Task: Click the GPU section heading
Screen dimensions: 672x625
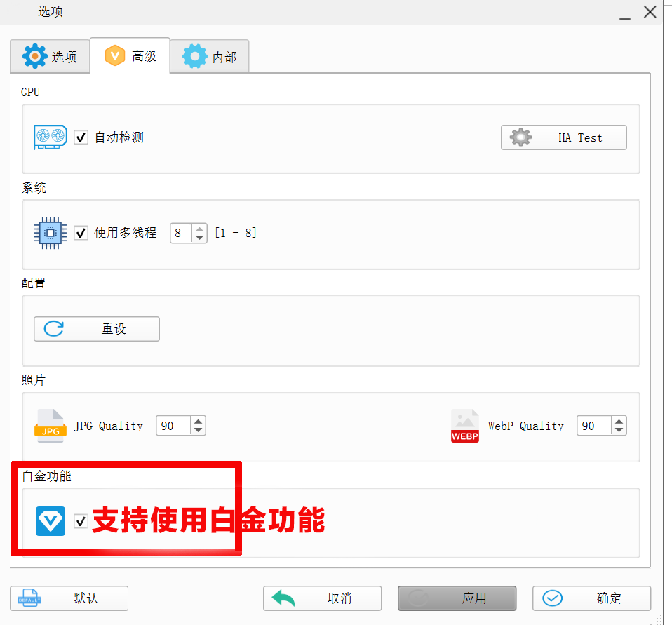Action: click(x=30, y=92)
